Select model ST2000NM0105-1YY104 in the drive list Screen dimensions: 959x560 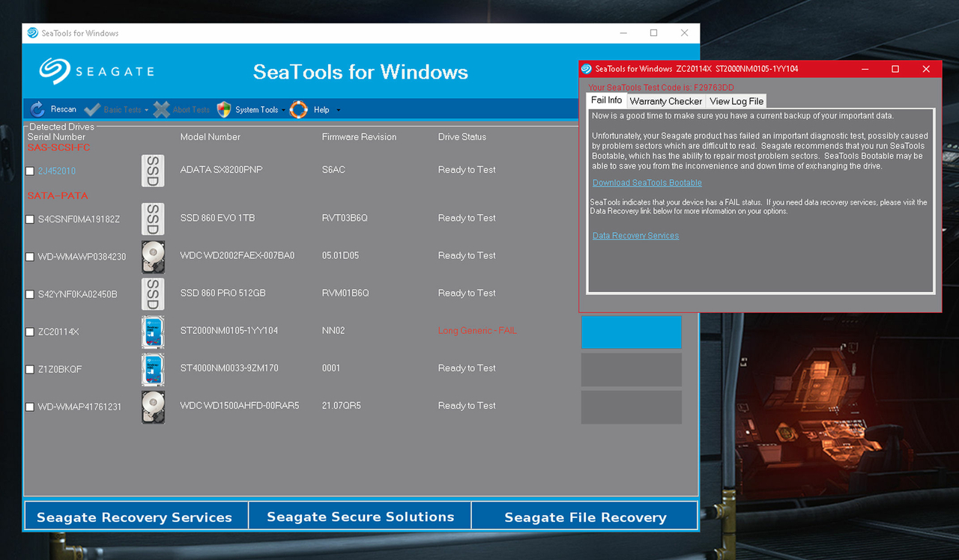tap(229, 330)
